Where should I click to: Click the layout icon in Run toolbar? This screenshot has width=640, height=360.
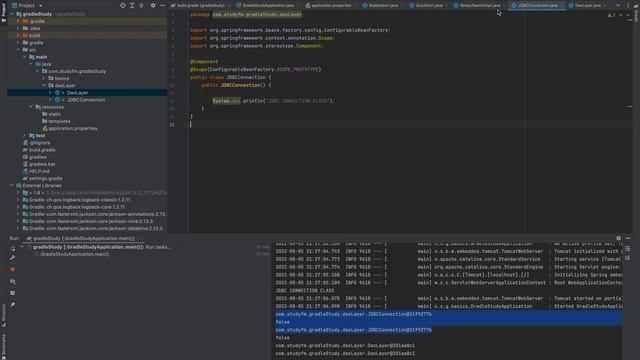[x=13, y=293]
